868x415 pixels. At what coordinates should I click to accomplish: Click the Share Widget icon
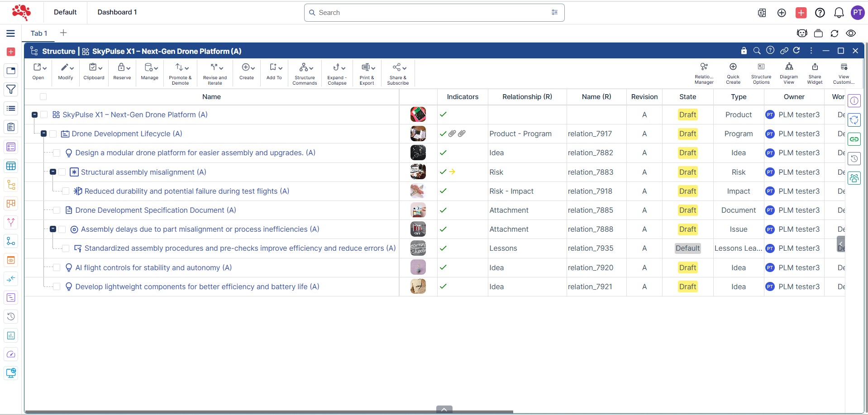pyautogui.click(x=814, y=73)
